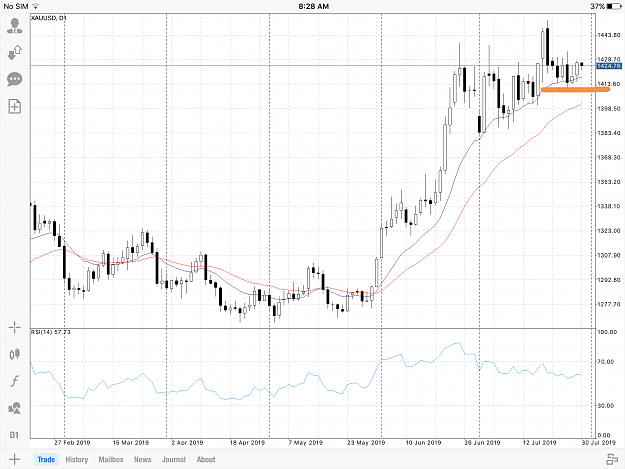Tap the buy/sell trade arrows icon
This screenshot has width=625, height=469.
[x=15, y=53]
